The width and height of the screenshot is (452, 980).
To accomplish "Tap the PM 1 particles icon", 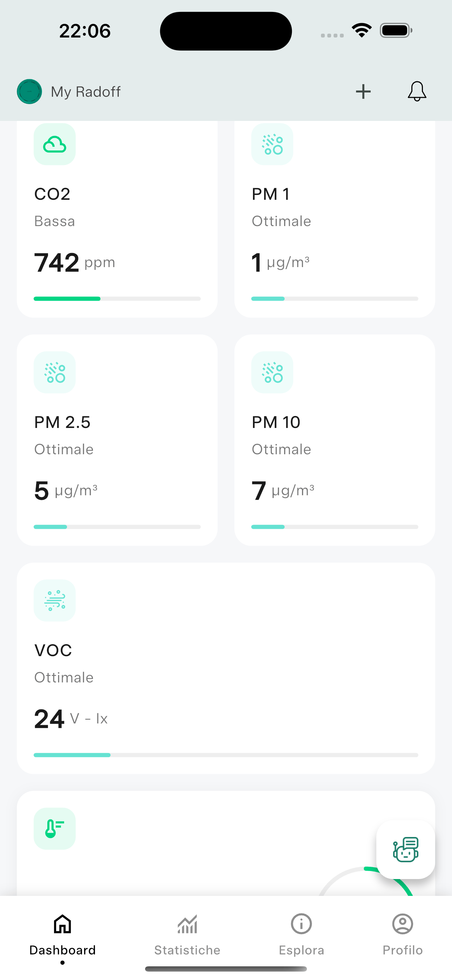I will (272, 144).
